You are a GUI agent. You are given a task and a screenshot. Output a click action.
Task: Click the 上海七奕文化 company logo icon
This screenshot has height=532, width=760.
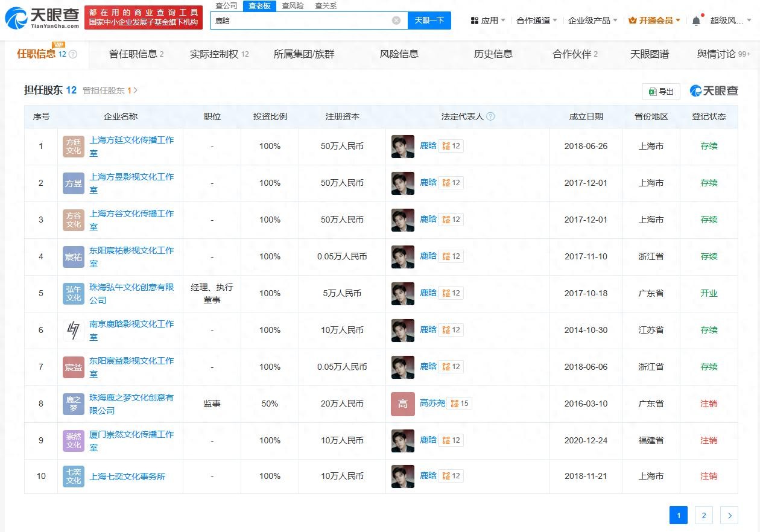pyautogui.click(x=74, y=477)
